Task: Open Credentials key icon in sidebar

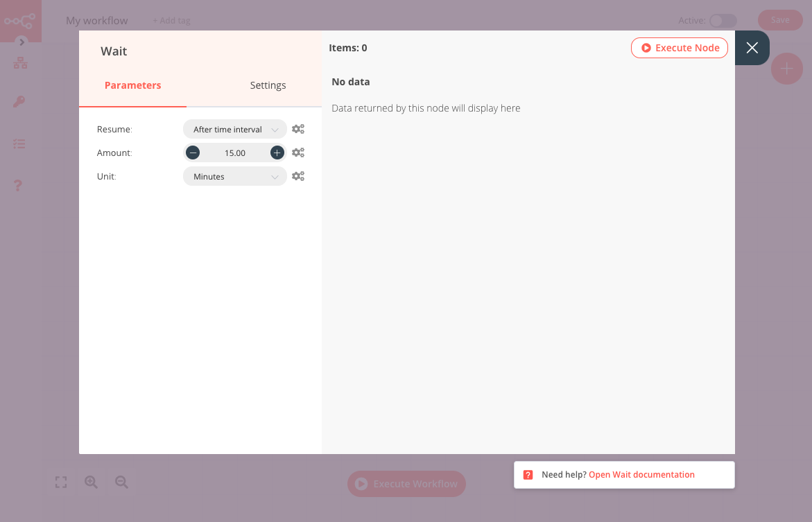Action: point(19,103)
